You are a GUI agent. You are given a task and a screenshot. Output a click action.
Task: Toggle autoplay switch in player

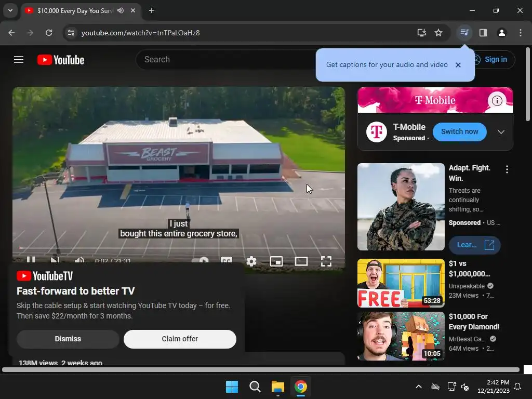point(200,261)
